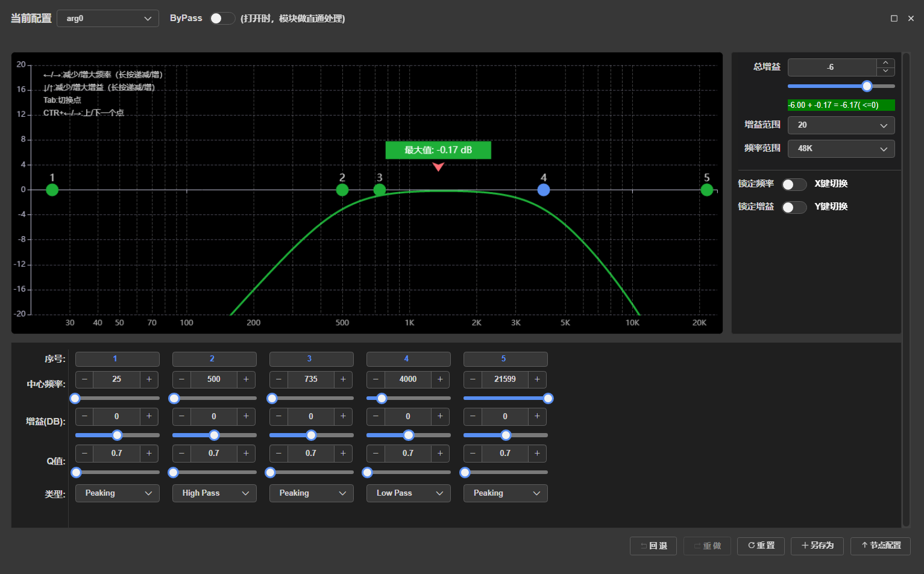Viewport: 924px width, 574px height.
Task: Decrease band 4 gain with minus button
Action: click(x=376, y=417)
